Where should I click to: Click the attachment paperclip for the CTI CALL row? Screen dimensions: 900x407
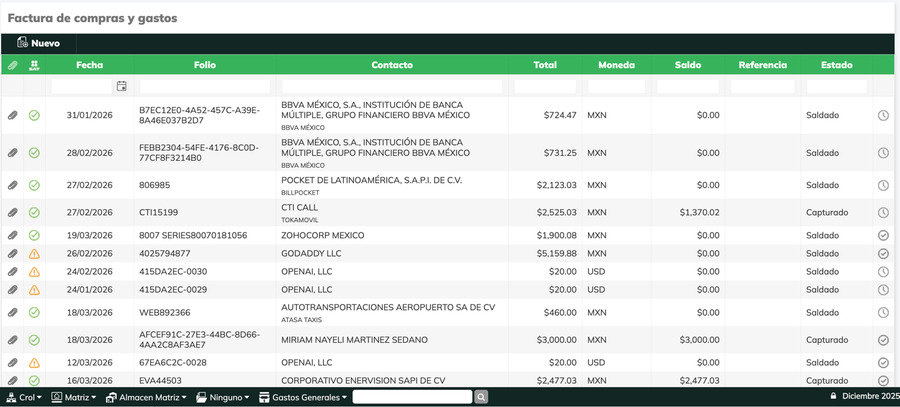point(13,212)
